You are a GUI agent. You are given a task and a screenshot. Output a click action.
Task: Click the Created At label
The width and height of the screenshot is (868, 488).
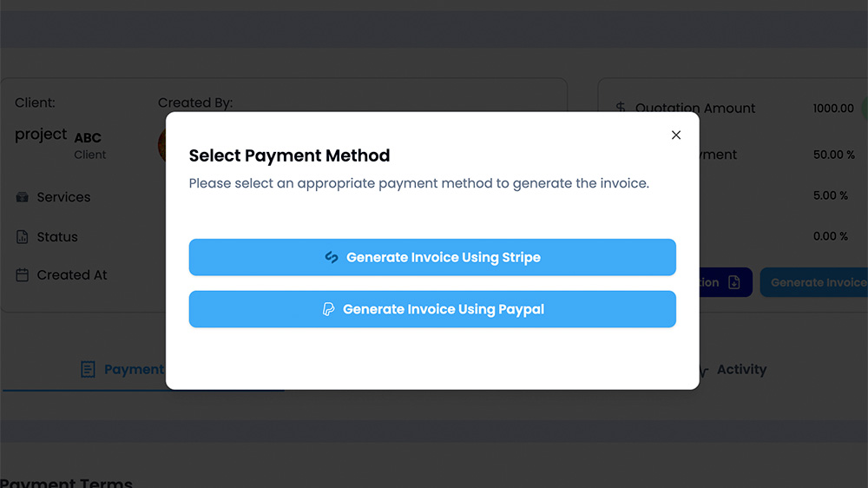point(72,274)
